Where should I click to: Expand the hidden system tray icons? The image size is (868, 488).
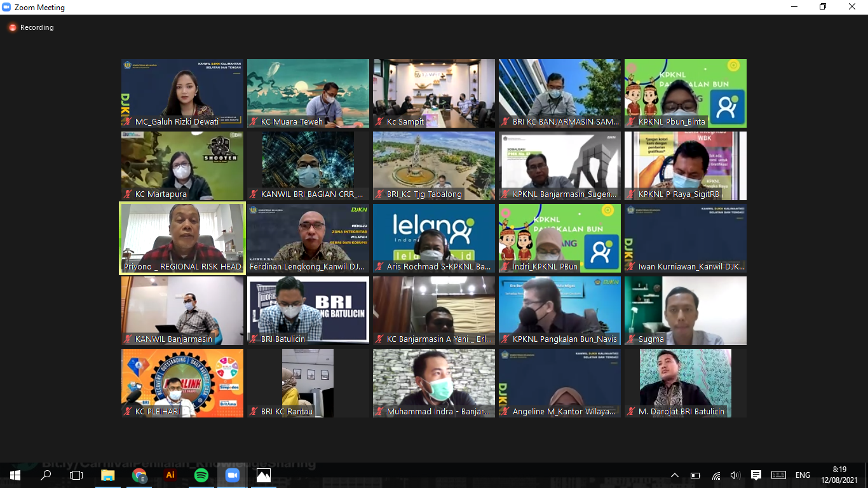pos(675,475)
